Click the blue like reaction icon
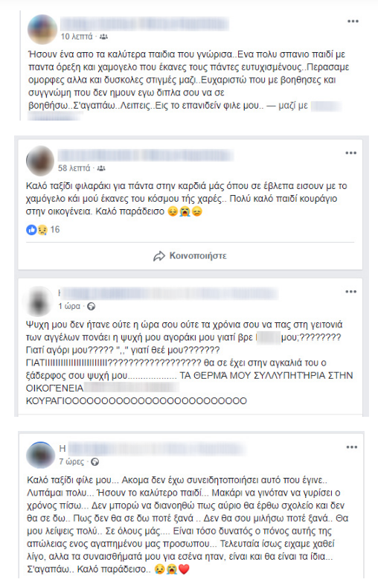The height and width of the screenshot is (588, 378). pos(31,230)
